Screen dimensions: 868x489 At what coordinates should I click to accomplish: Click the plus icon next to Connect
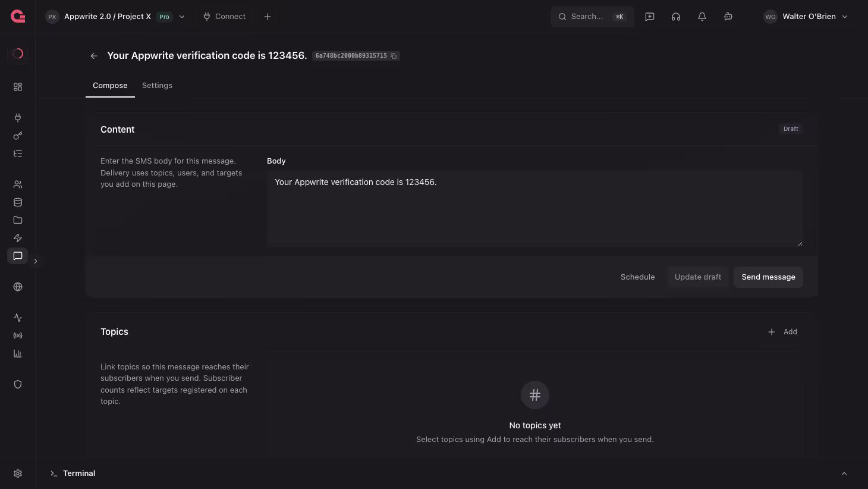[x=268, y=17]
